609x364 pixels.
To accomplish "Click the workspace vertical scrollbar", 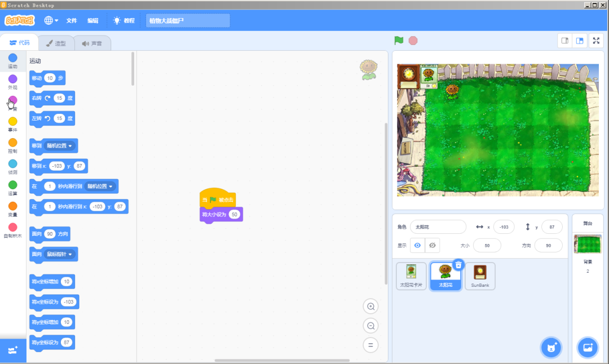I will point(386,204).
